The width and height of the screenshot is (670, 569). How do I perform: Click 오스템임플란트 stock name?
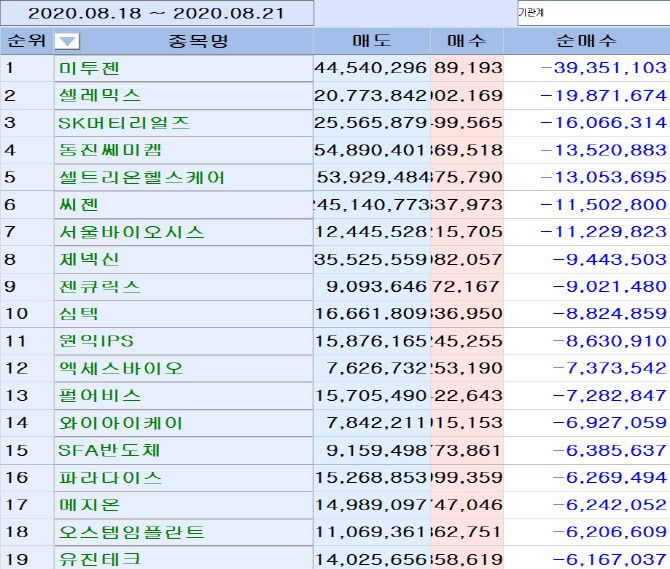(x=131, y=532)
